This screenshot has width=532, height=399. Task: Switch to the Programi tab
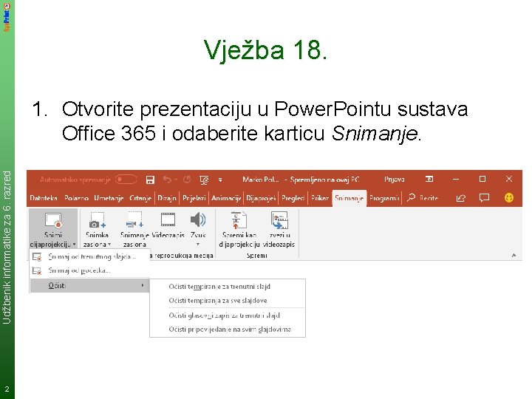point(384,198)
